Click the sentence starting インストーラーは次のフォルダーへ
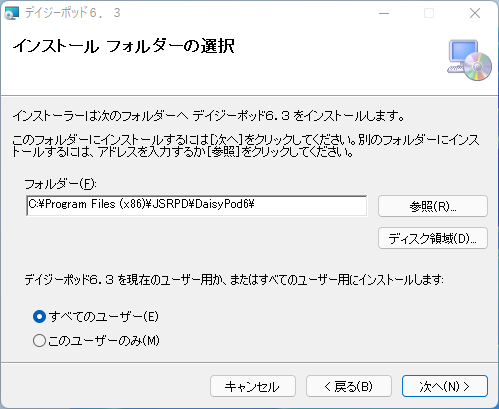 pyautogui.click(x=208, y=116)
